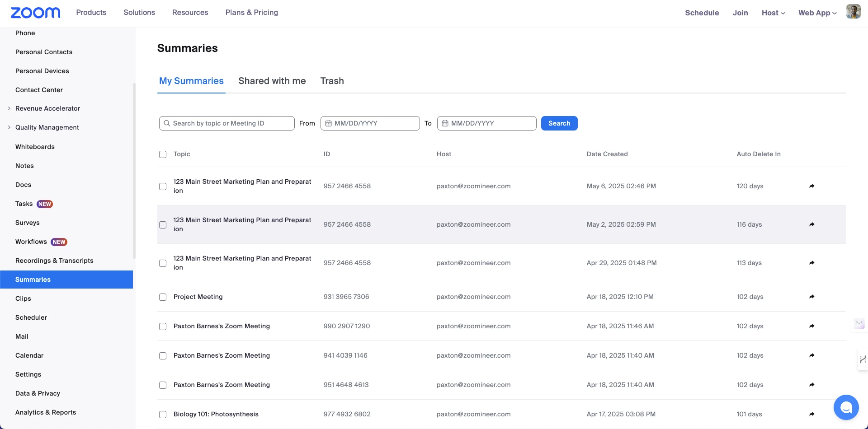Share the Apr 29, 2025 summary

pos(812,263)
